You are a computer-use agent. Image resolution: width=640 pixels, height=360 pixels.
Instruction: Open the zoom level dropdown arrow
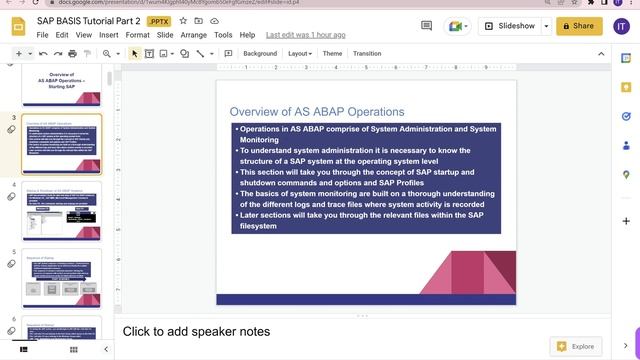click(118, 53)
